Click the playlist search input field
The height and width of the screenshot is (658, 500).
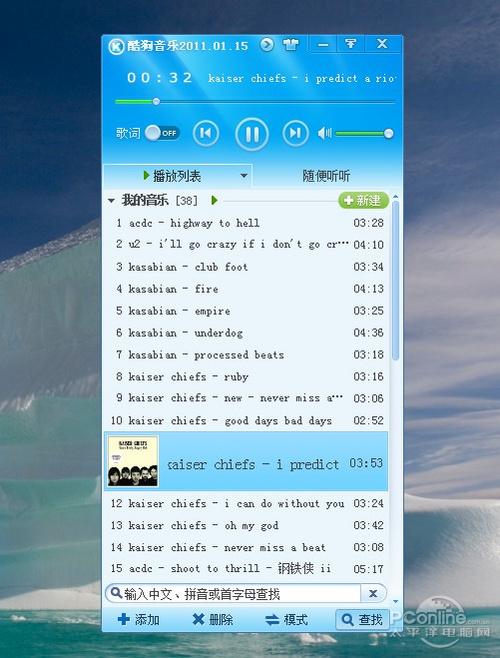pos(233,594)
